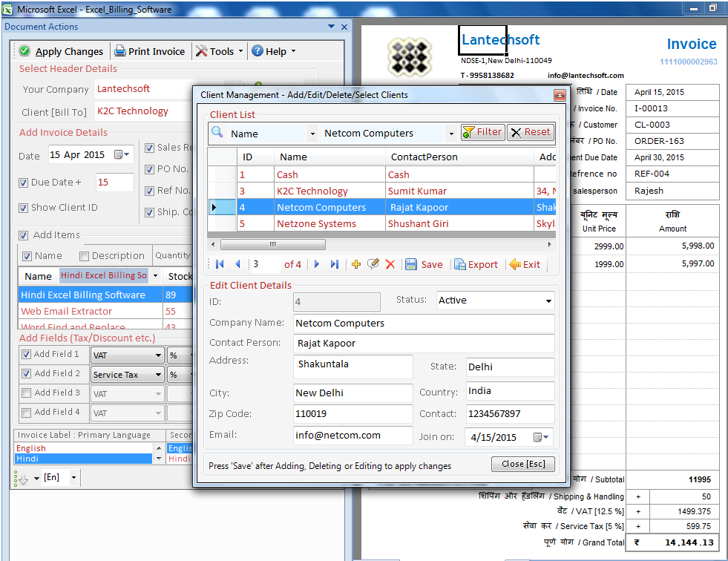Open the Netcom Computers filter value dropdown
The height and width of the screenshot is (561, 728).
[x=450, y=134]
